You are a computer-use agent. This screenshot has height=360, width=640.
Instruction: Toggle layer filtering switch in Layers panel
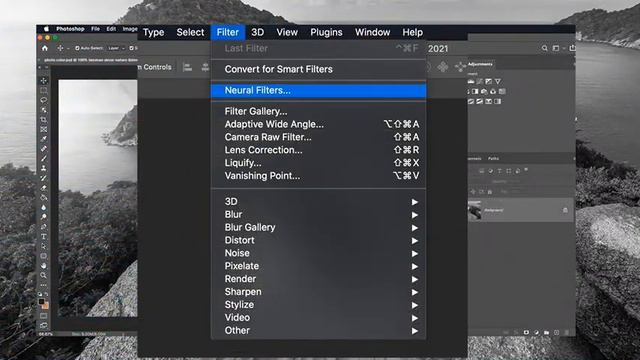[526, 169]
